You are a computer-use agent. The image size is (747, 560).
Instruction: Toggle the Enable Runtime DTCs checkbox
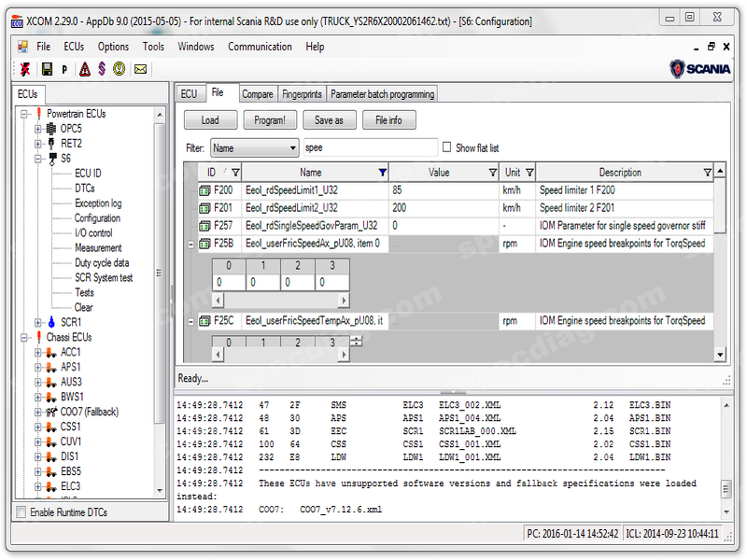click(x=21, y=512)
